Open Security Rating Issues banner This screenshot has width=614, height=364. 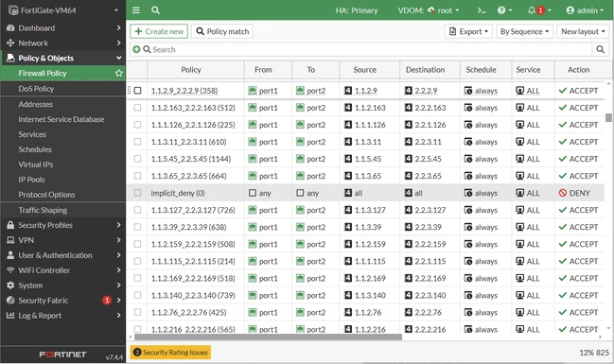point(170,353)
